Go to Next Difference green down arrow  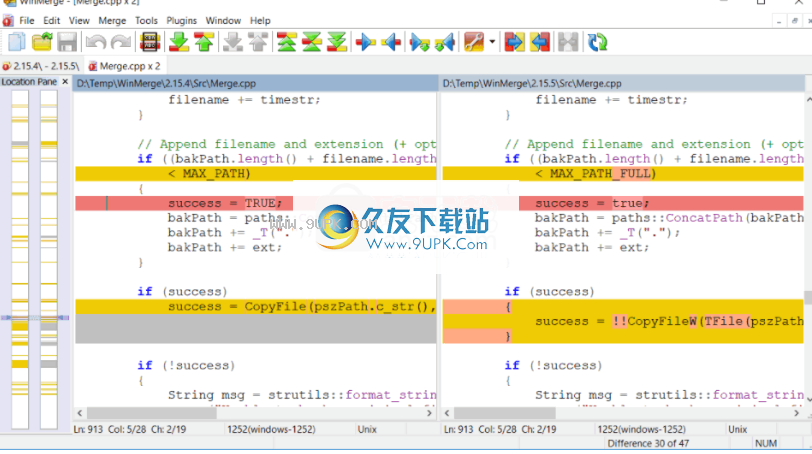point(179,42)
